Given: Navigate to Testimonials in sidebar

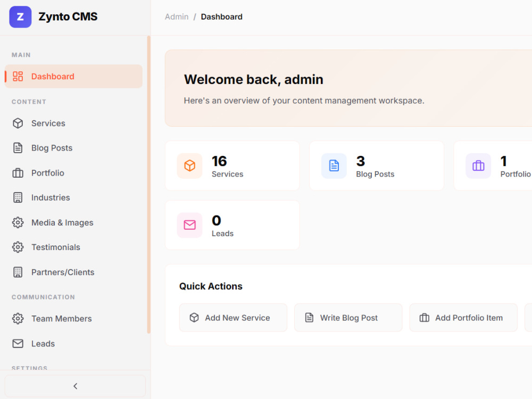Looking at the screenshot, I should click(x=73, y=247).
